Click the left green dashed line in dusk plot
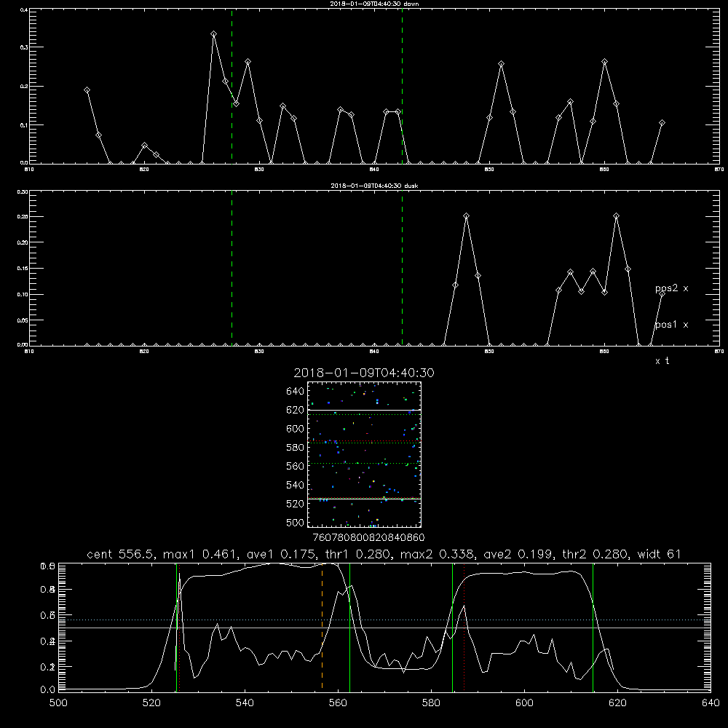The height and width of the screenshot is (728, 728). coord(232,268)
